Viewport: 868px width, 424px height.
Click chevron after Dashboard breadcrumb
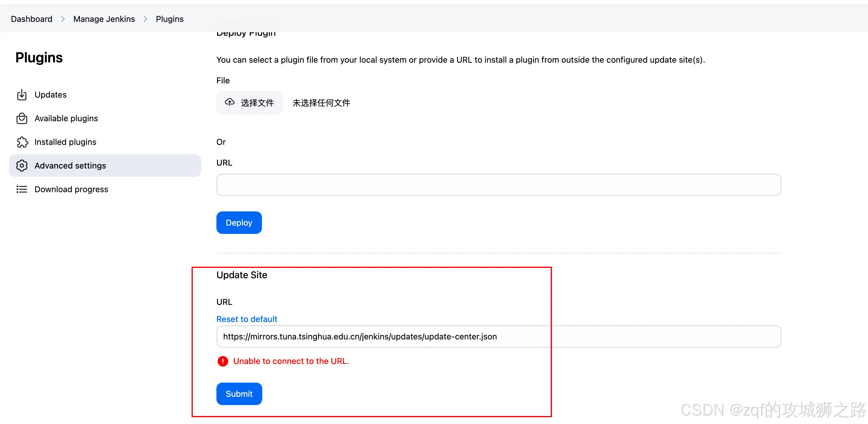coord(63,19)
